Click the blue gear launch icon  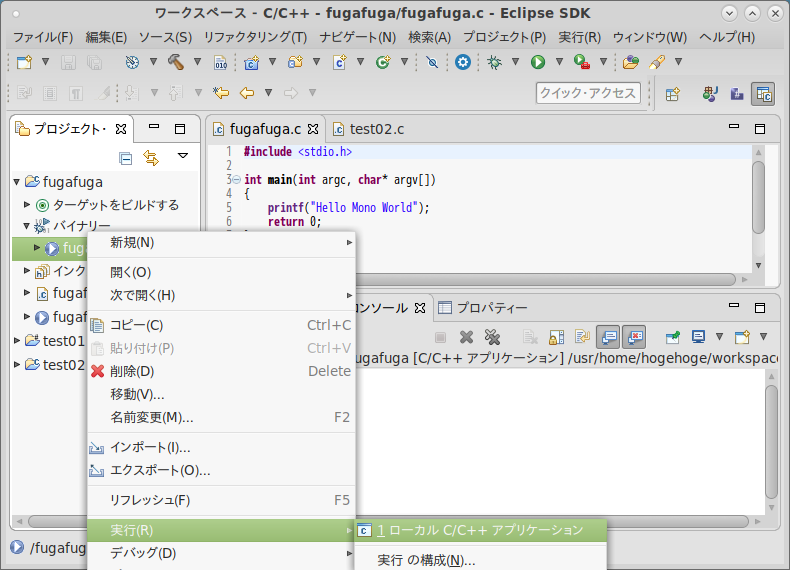pyautogui.click(x=463, y=62)
